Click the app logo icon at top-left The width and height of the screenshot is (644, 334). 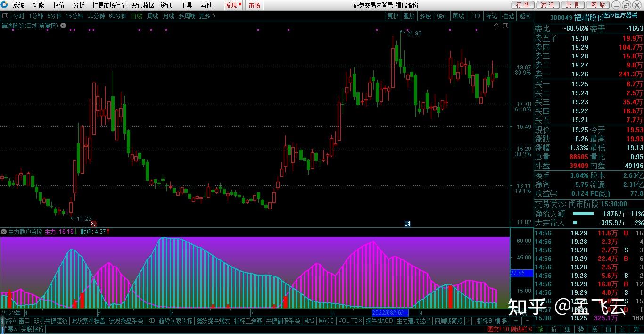[4, 5]
